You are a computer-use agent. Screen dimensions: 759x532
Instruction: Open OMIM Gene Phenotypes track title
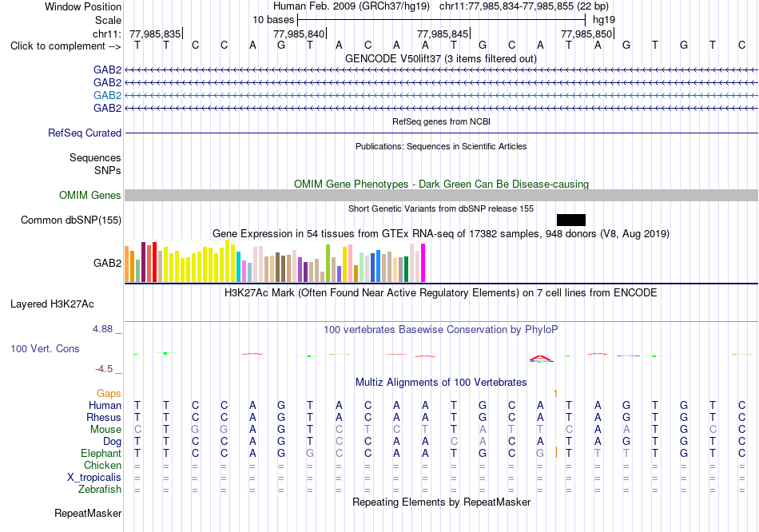click(441, 184)
